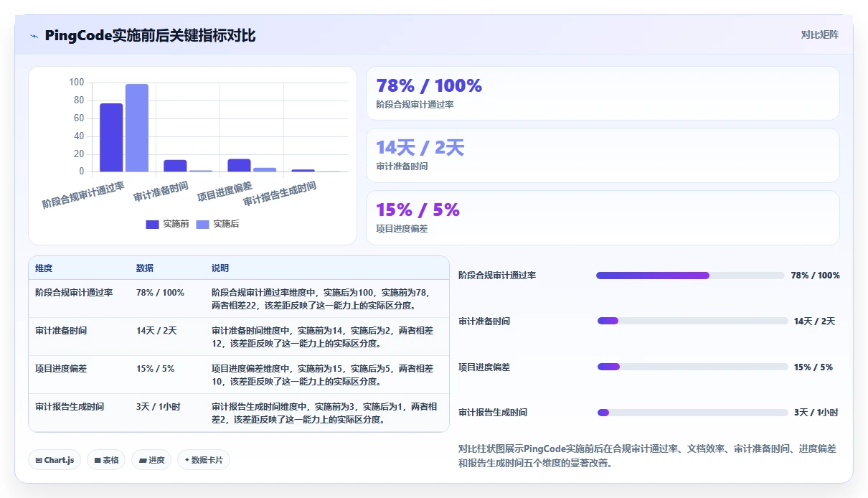Click the 阶段合规审计通过率 table row label
The width and height of the screenshot is (868, 498).
[x=74, y=293]
